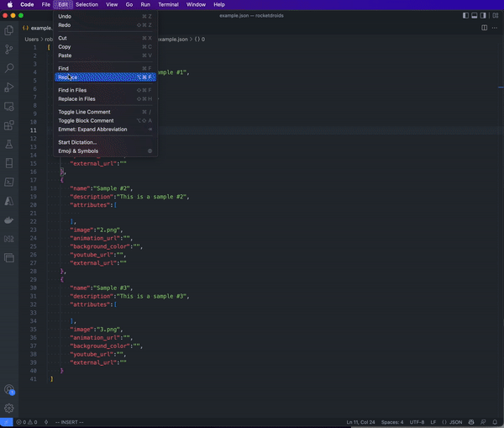Choose Toggle Block Comment
Image resolution: width=504 pixels, height=428 pixels.
point(105,120)
